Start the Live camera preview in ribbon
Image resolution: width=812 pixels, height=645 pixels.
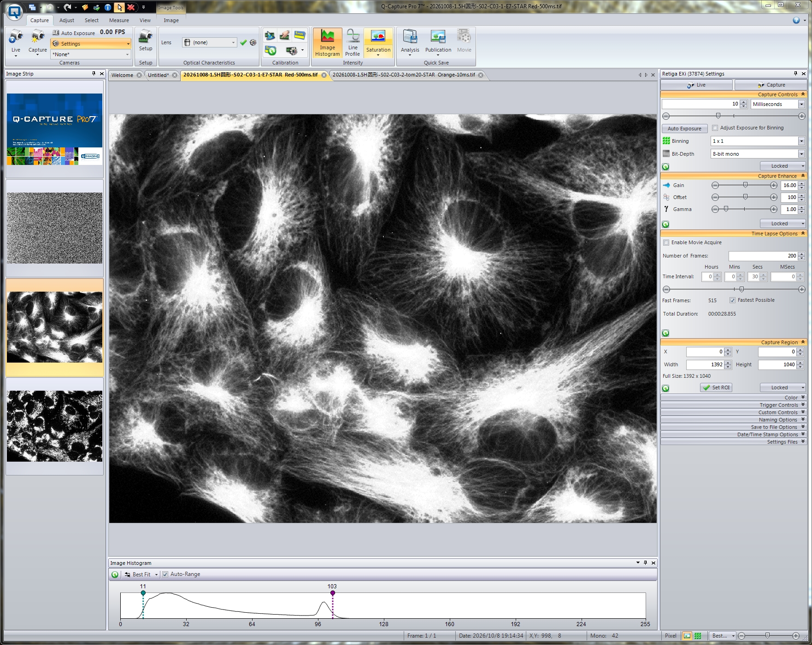16,42
